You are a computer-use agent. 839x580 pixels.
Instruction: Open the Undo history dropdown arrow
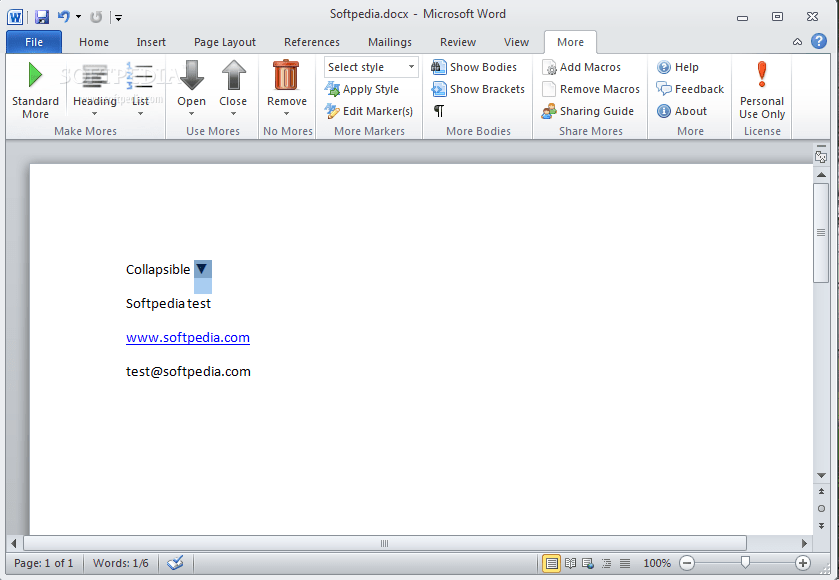point(79,17)
